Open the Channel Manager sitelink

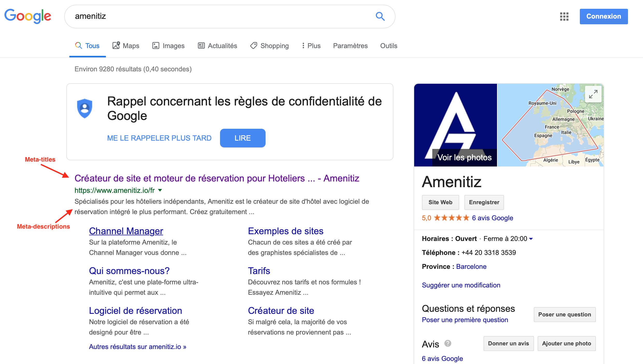pyautogui.click(x=126, y=231)
